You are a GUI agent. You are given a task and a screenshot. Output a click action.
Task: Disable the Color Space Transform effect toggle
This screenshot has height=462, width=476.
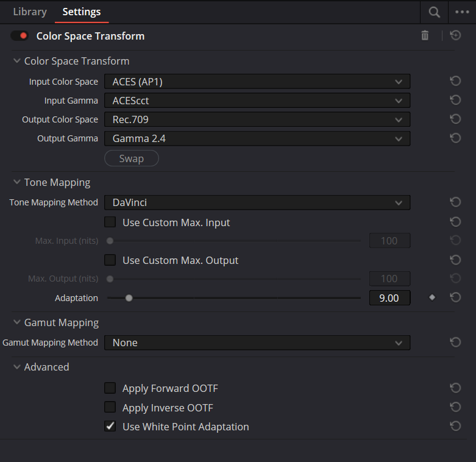tap(20, 36)
